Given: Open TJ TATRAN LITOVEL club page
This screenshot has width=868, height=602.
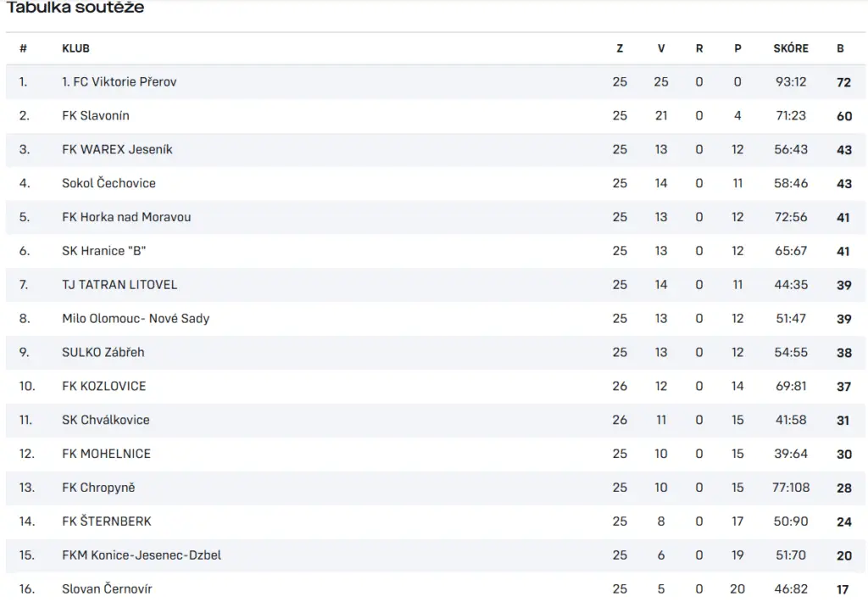Looking at the screenshot, I should [x=120, y=285].
